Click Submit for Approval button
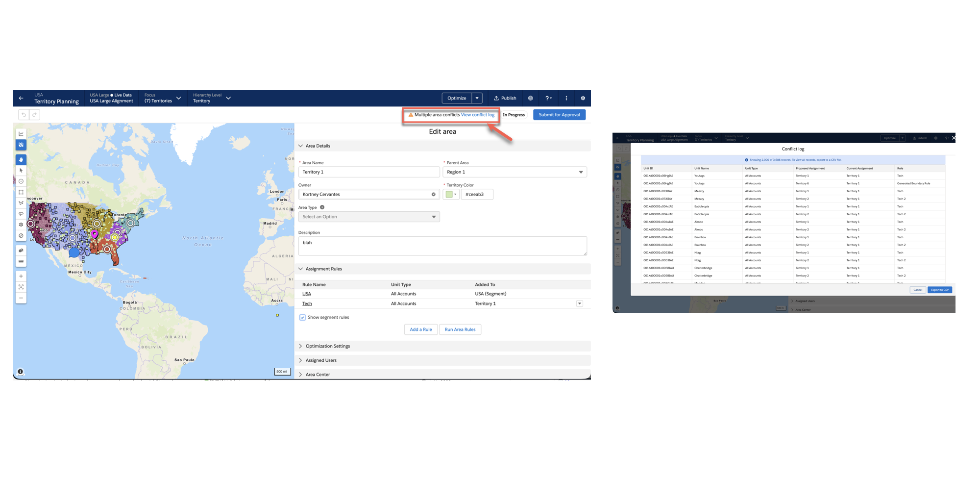 [x=559, y=115]
